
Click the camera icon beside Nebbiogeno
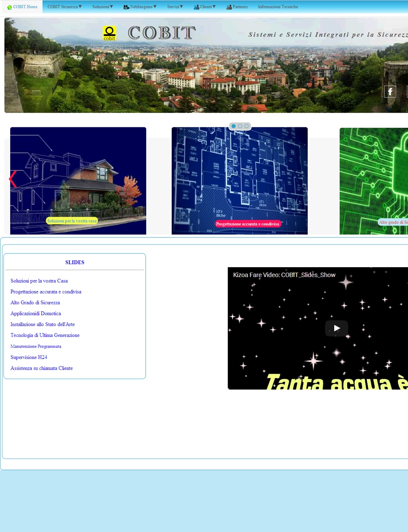pos(126,7)
